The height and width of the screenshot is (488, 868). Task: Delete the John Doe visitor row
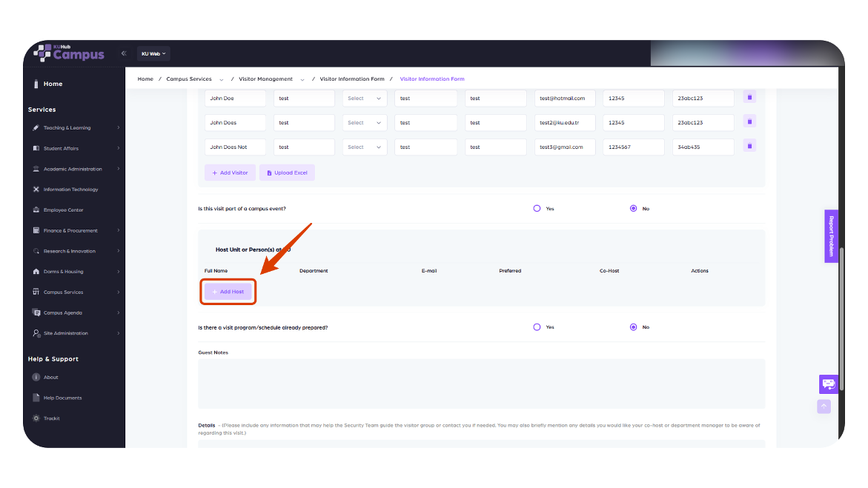[x=749, y=98]
